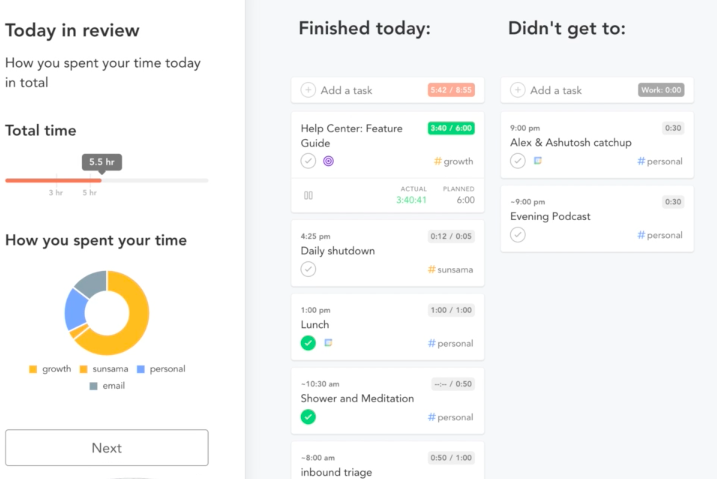The image size is (717, 479).
Task: Click the Next button
Action: coord(107,447)
